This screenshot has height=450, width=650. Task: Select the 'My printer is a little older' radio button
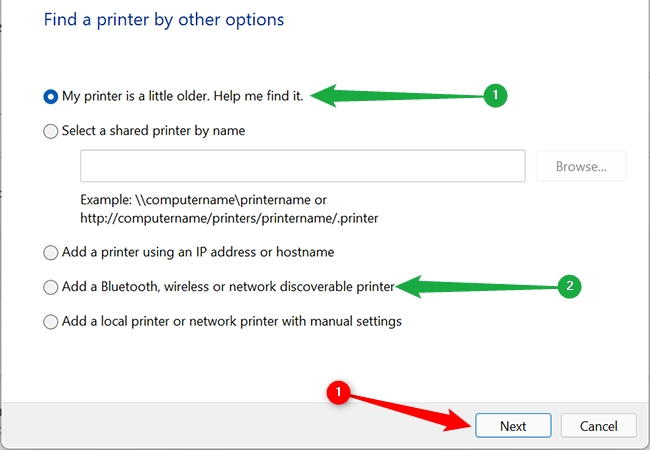[x=51, y=96]
